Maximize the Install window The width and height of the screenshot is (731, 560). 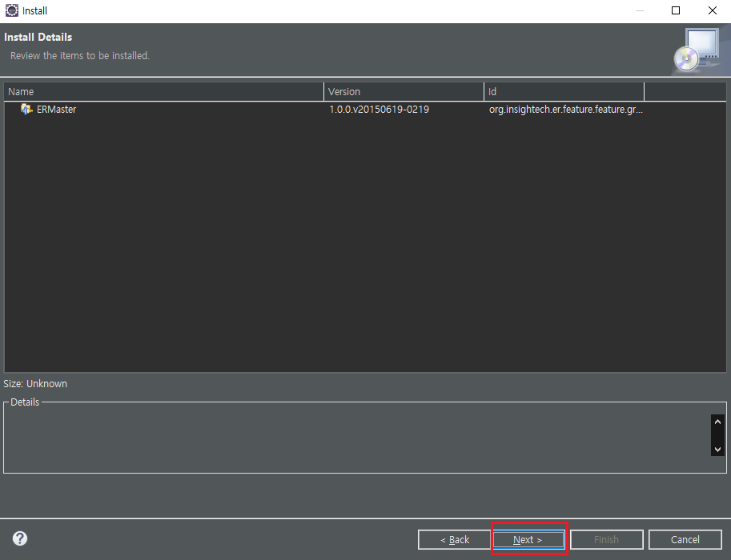point(676,10)
